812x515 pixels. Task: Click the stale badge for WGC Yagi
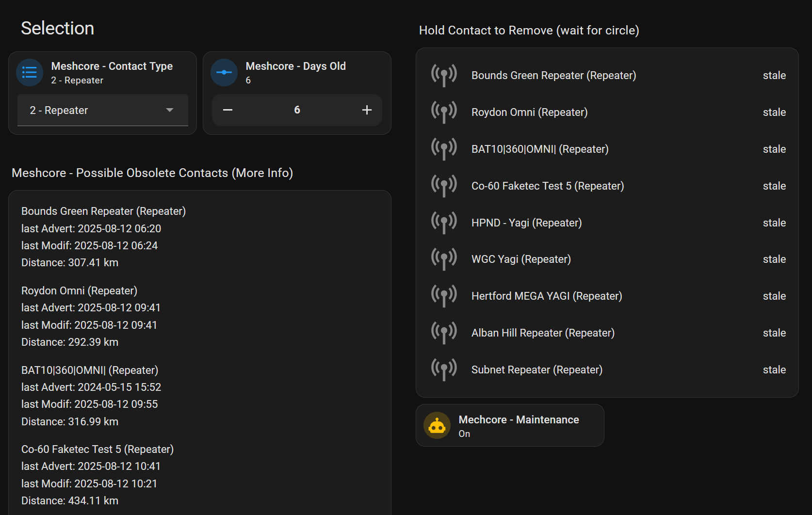(774, 259)
